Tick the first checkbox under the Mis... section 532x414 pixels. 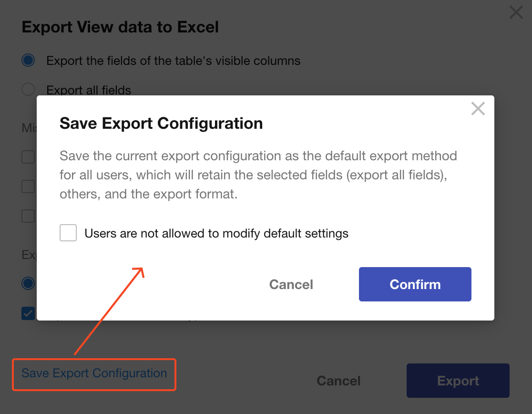[x=29, y=157]
